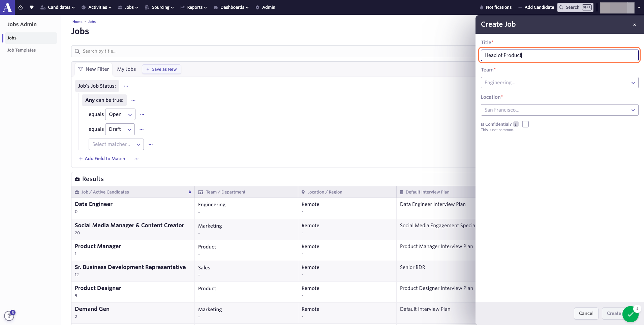Screen dimensions: 644x325
Task: Open ellipsis menu next to Job's Job Status
Action: [126, 86]
